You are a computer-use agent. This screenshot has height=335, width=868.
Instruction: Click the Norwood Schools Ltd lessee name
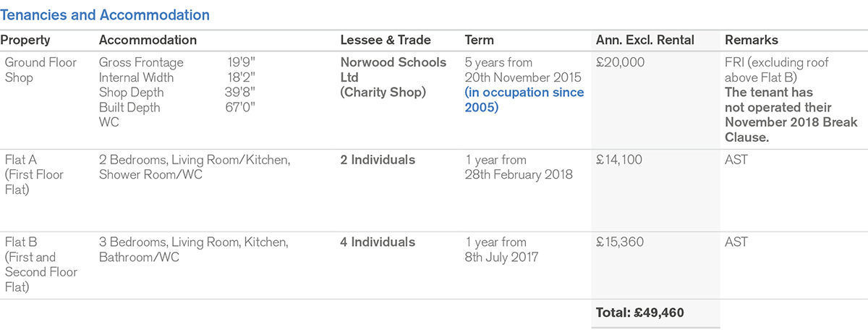[x=393, y=69]
